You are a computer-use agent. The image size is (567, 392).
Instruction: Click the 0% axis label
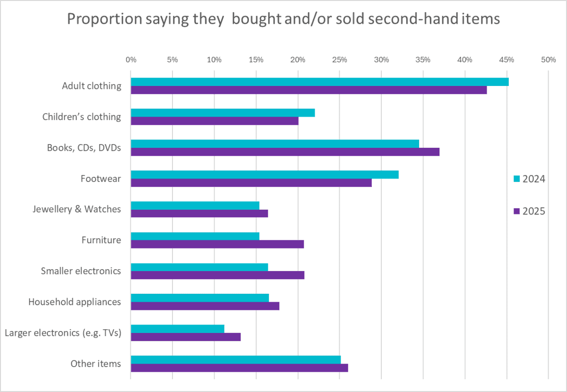(x=131, y=60)
